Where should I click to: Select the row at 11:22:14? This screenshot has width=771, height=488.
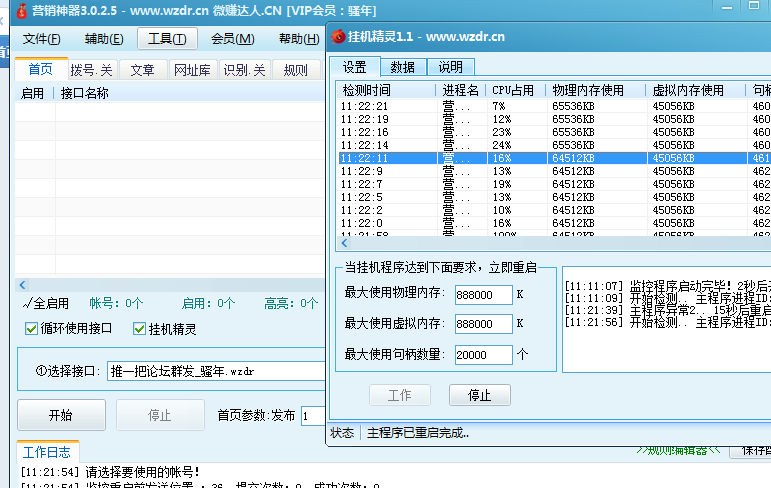(x=554, y=145)
